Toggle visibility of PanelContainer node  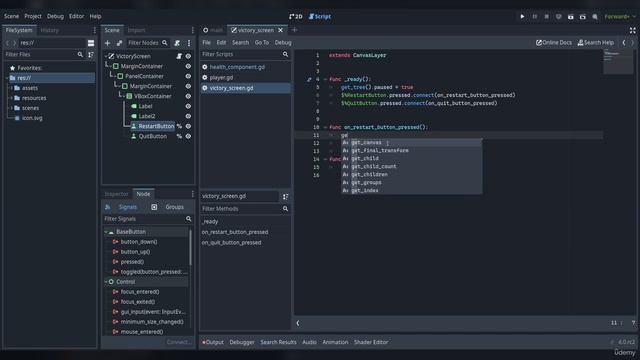188,76
